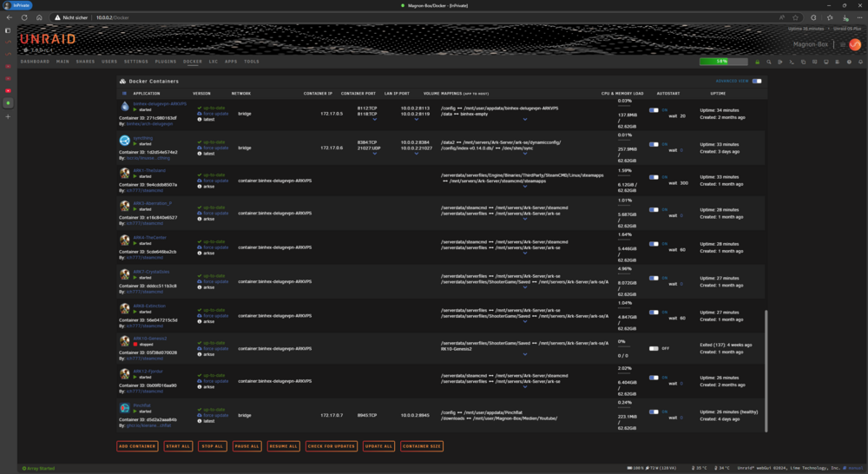
Task: Expand LAN IP ports for binhex-delugevpn-ARKVPS
Action: coord(417,120)
